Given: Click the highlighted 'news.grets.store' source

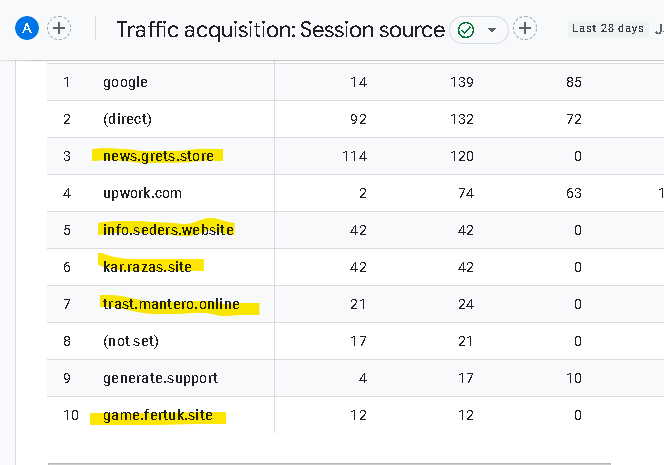Looking at the screenshot, I should pos(158,156).
